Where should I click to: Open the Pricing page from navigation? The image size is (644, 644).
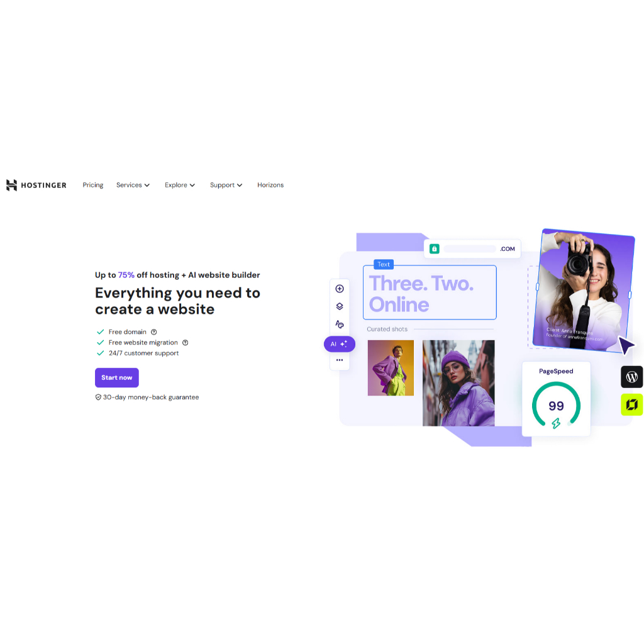pos(93,186)
